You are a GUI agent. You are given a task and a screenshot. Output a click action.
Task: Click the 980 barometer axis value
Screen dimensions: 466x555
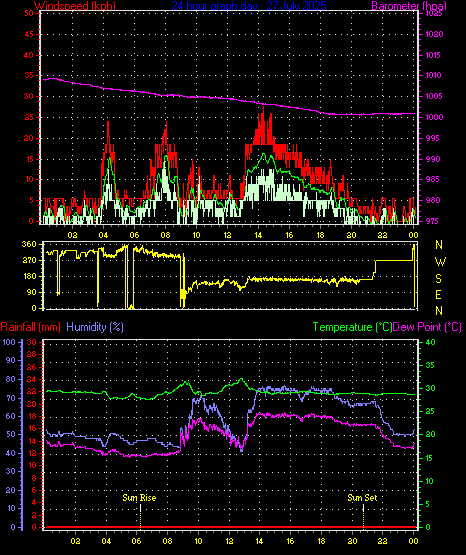[x=432, y=200]
